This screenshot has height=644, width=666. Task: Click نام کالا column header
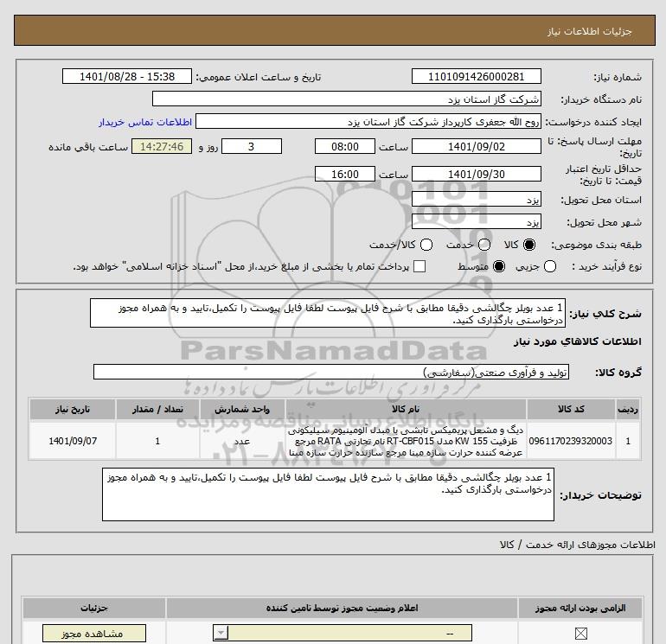coord(406,409)
